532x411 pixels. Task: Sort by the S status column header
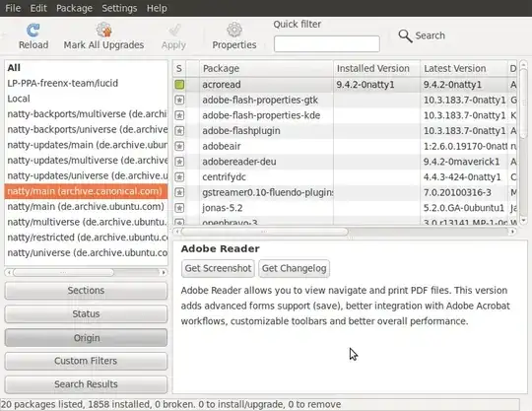(x=179, y=69)
